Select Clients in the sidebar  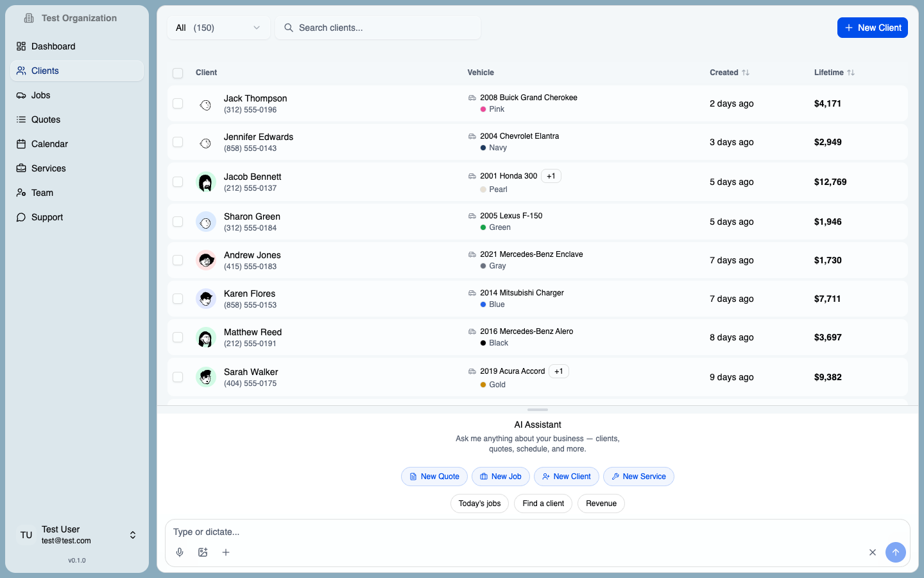click(x=77, y=71)
